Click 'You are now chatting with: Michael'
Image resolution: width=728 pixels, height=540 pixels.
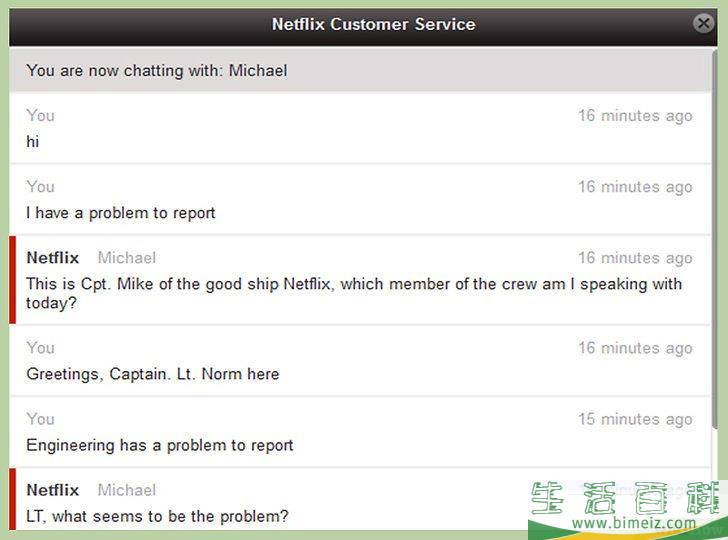[156, 71]
